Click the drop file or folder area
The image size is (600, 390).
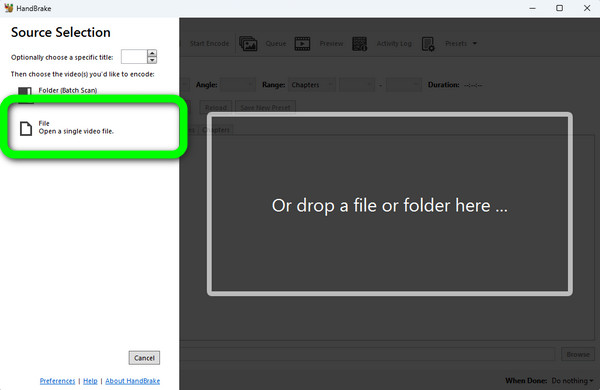390,204
